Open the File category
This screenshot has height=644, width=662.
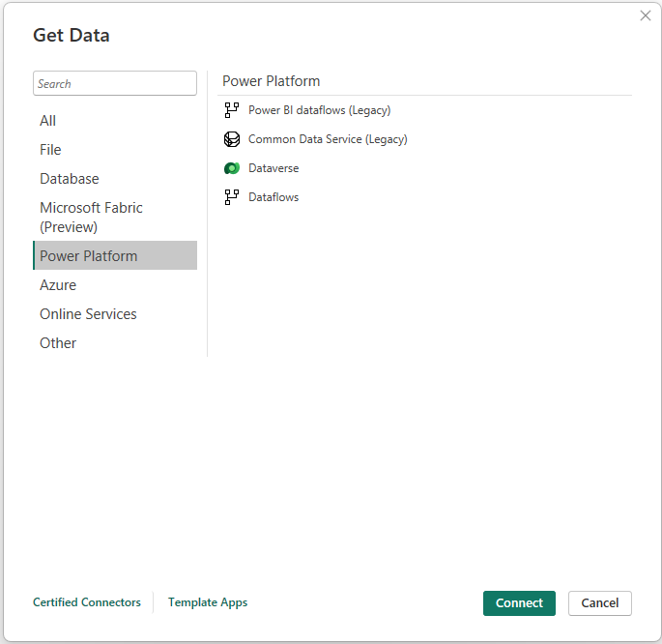pos(50,150)
